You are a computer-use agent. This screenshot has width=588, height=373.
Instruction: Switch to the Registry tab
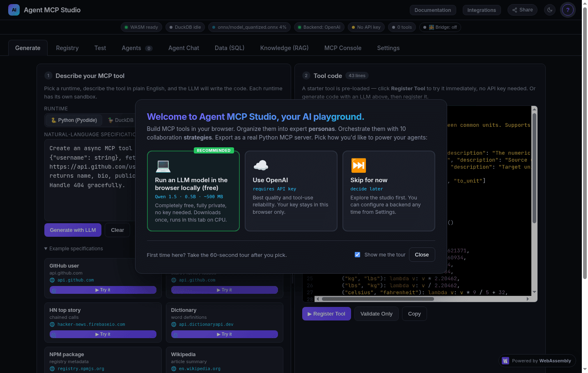[x=67, y=48]
